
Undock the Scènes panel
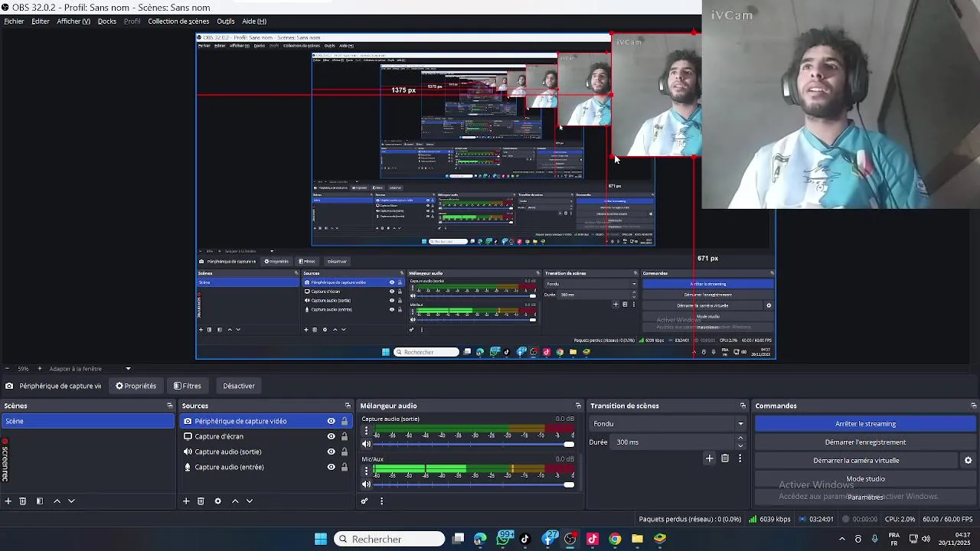pos(170,406)
